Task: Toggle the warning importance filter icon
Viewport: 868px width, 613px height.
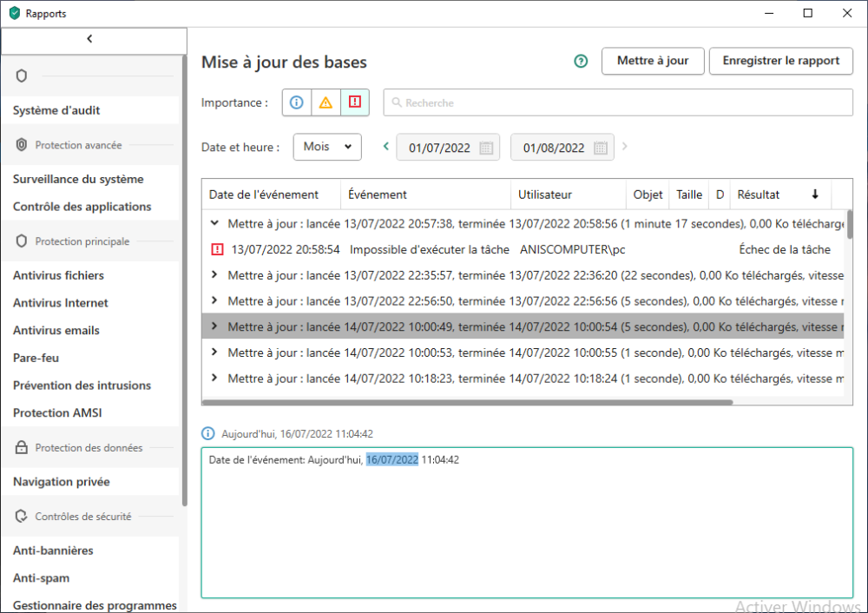Action: (x=325, y=102)
